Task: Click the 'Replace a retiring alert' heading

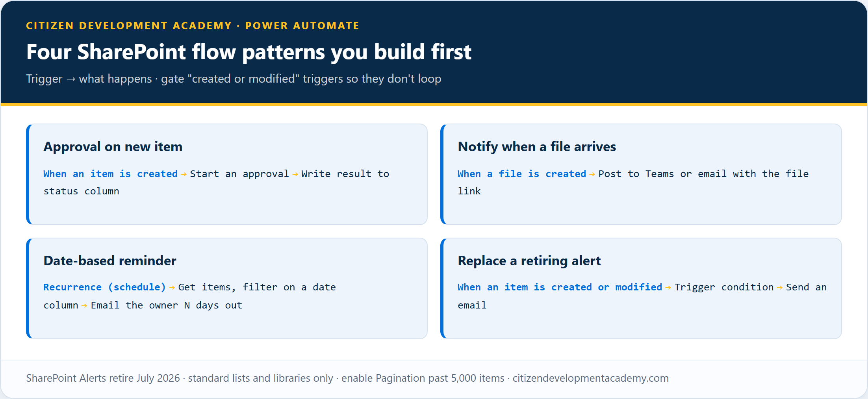Action: [529, 261]
